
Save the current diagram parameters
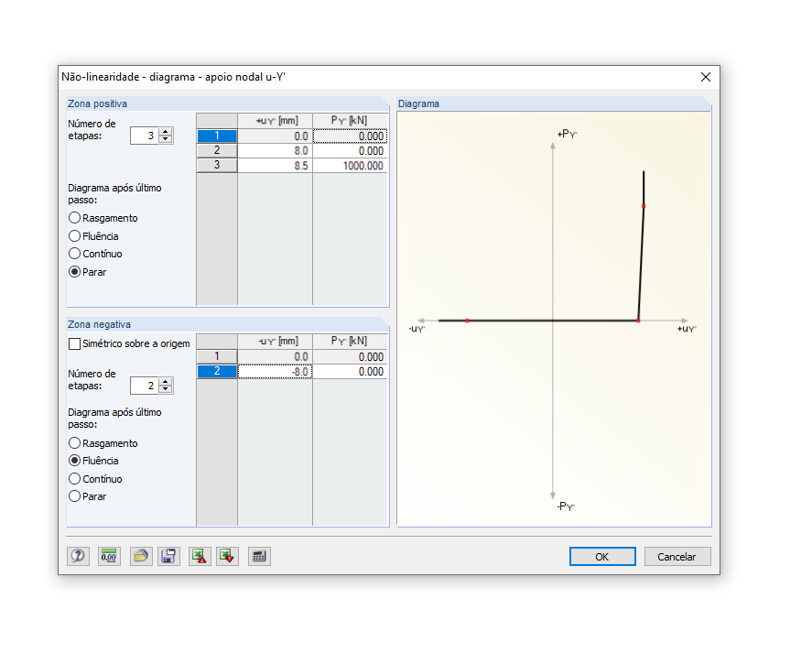click(168, 556)
